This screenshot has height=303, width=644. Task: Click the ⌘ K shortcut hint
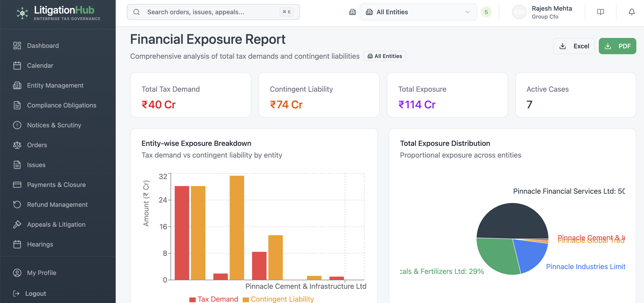point(287,12)
